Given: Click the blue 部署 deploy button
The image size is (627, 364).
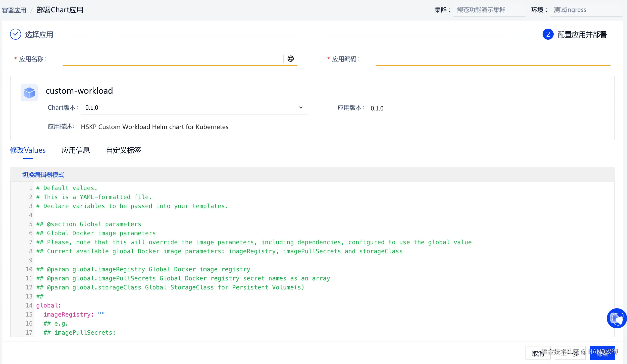Looking at the screenshot, I should (602, 353).
